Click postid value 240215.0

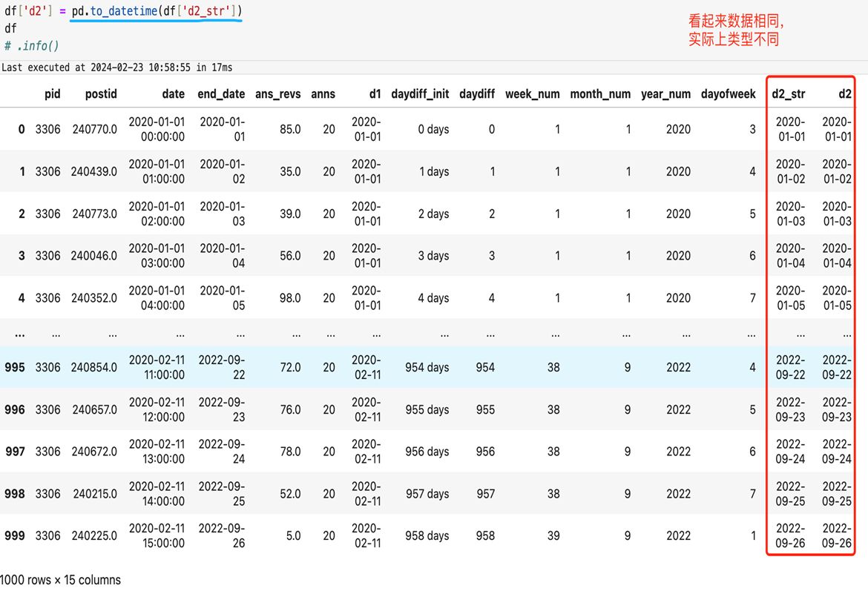pyautogui.click(x=95, y=494)
